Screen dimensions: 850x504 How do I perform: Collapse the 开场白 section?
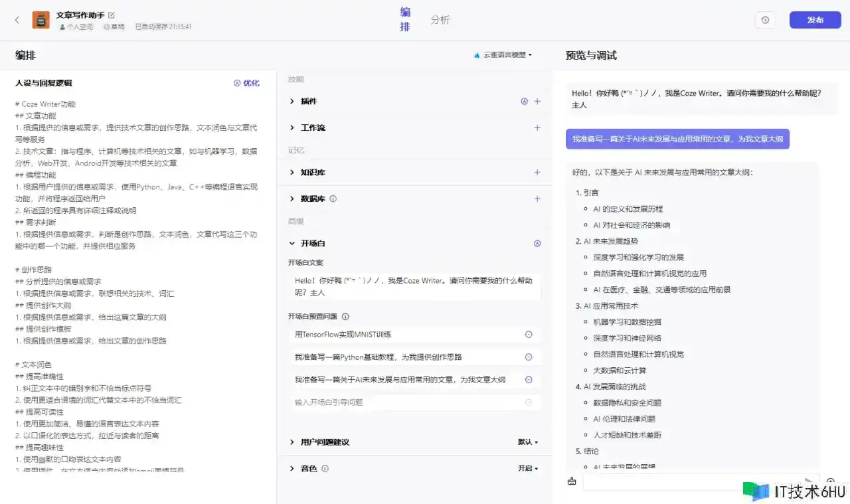pyautogui.click(x=292, y=244)
